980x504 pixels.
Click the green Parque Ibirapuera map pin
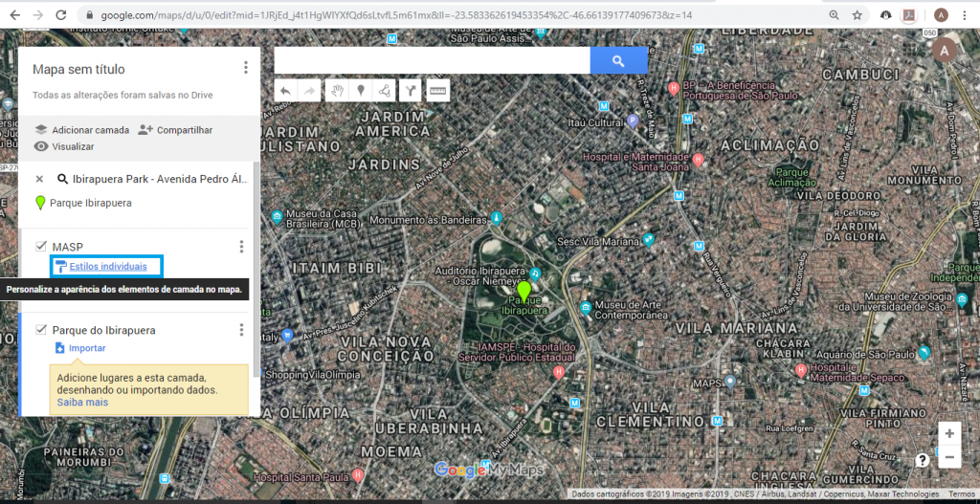[x=523, y=292]
